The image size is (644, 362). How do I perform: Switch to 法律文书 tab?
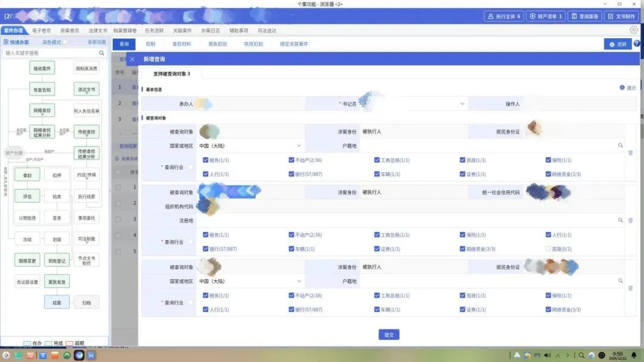98,30
